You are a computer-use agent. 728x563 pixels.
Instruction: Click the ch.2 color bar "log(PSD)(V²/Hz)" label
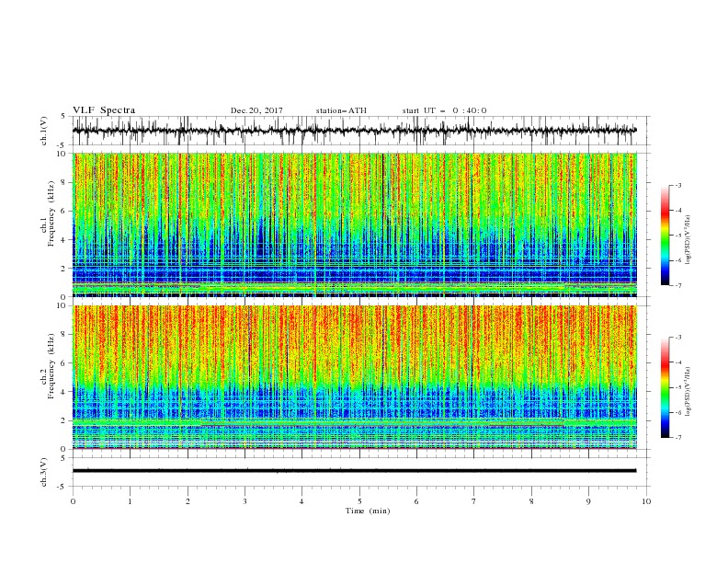click(x=688, y=392)
